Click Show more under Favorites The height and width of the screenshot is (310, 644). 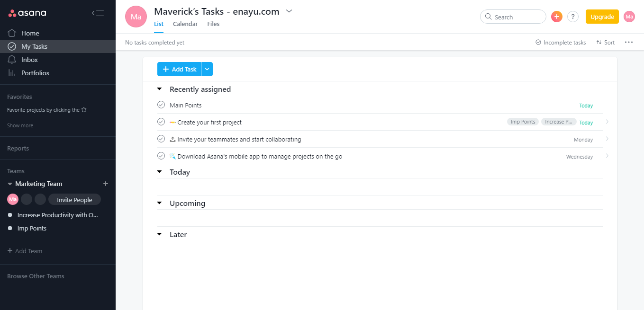click(20, 125)
